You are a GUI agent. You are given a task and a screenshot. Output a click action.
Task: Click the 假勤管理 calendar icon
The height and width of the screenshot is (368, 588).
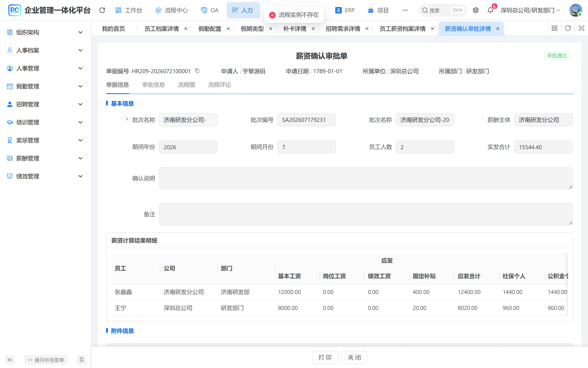[10, 86]
